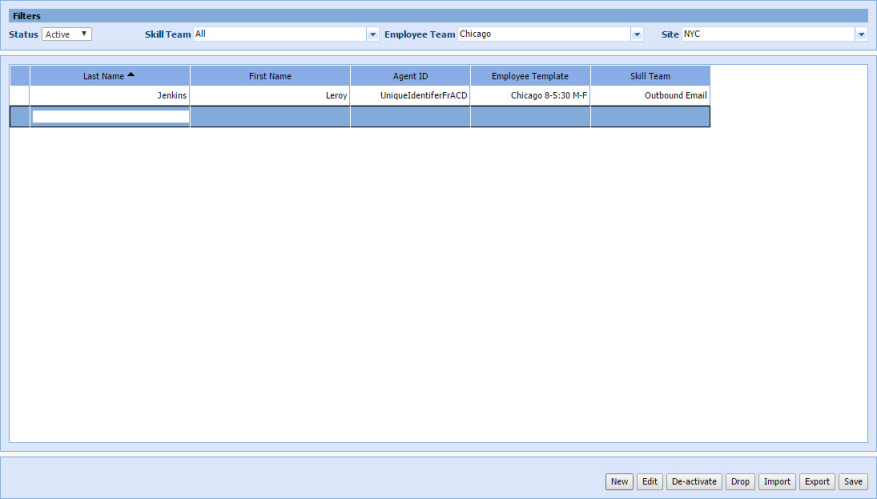Screen dimensions: 877x499
Task: Click the Export button
Action: tap(817, 481)
